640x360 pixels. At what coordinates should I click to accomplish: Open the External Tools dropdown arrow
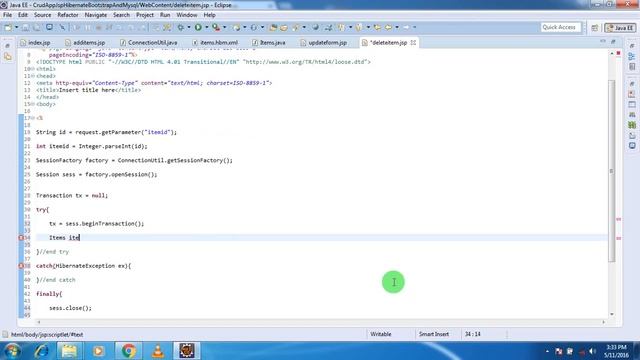point(224,27)
